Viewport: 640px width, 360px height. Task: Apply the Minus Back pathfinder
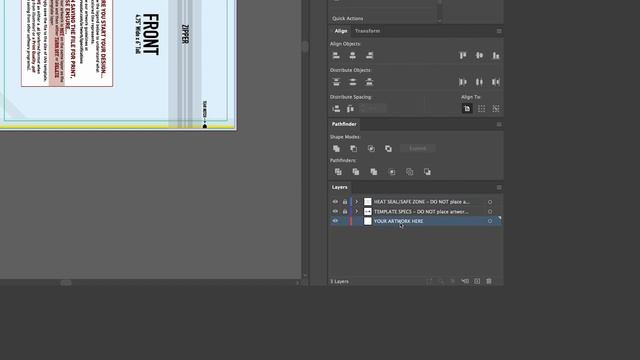(427, 172)
